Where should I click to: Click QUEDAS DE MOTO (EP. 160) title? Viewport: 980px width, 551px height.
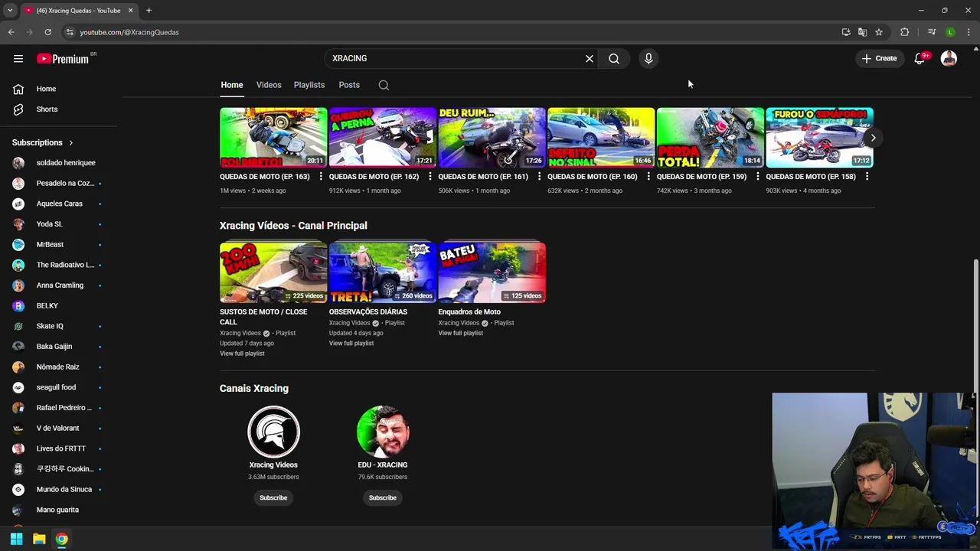point(592,177)
